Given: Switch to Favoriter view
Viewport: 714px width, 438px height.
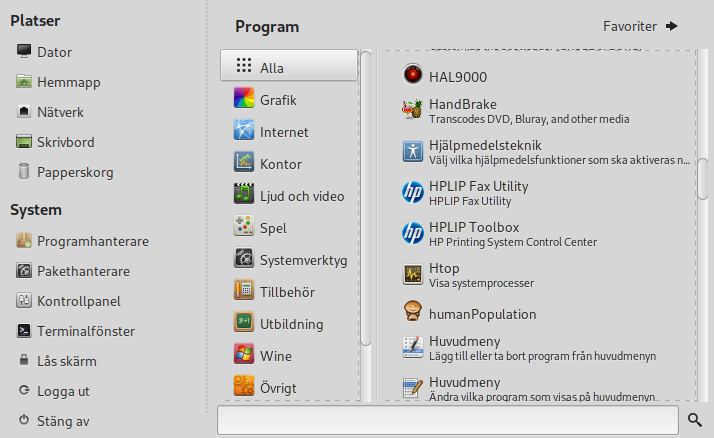Looking at the screenshot, I should click(x=640, y=26).
